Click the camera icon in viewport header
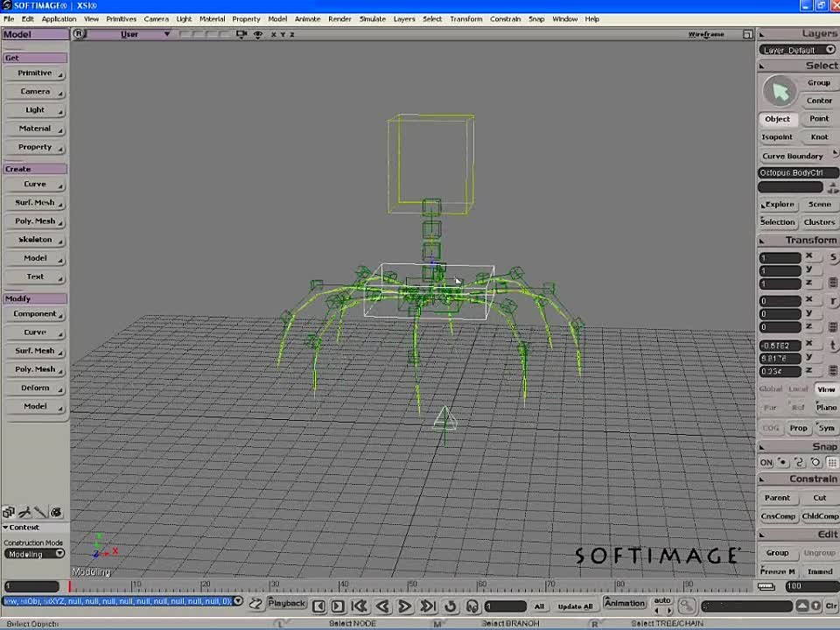The image size is (840, 630). tap(241, 34)
